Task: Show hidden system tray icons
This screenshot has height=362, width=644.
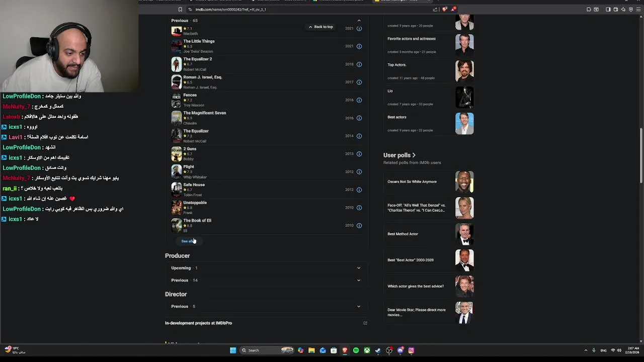Action: pos(586,350)
